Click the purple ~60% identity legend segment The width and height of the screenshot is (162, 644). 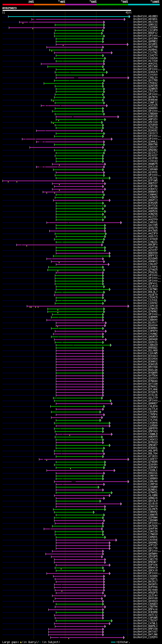coord(81,5)
